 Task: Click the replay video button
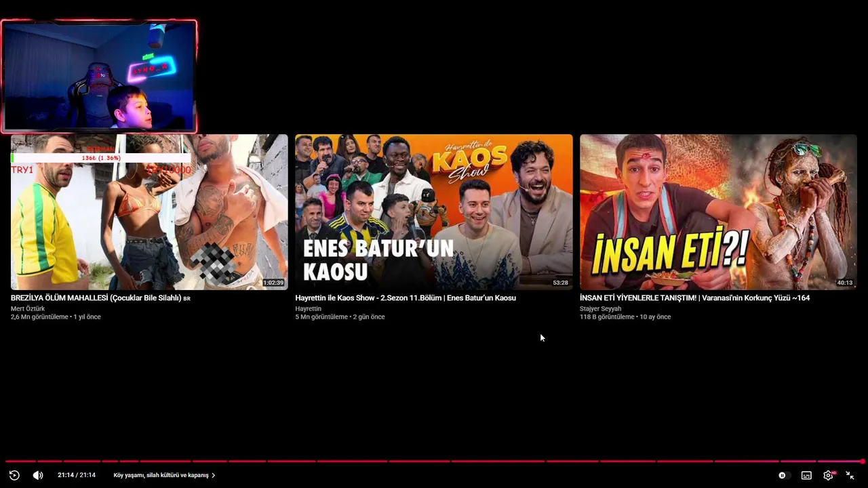14,475
